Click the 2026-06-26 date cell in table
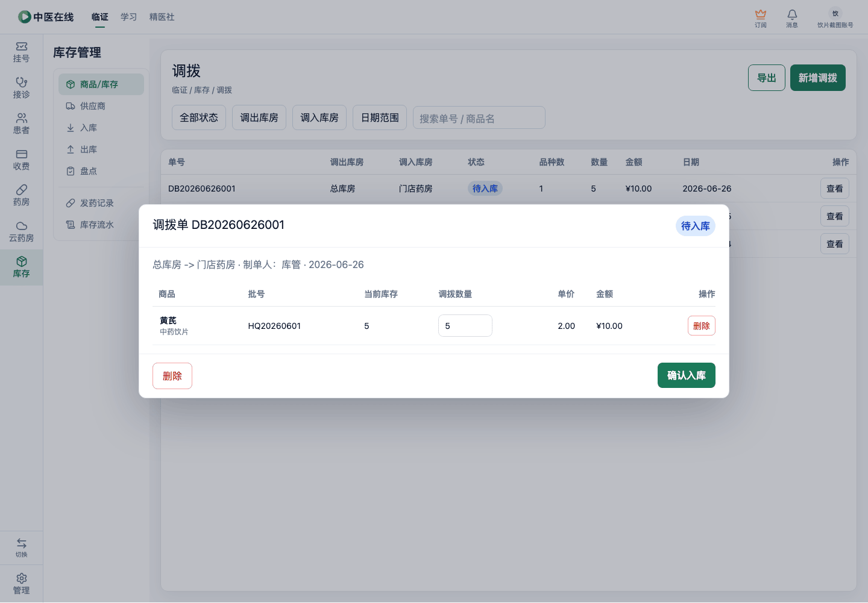Viewport: 868px width, 603px height. pos(707,189)
